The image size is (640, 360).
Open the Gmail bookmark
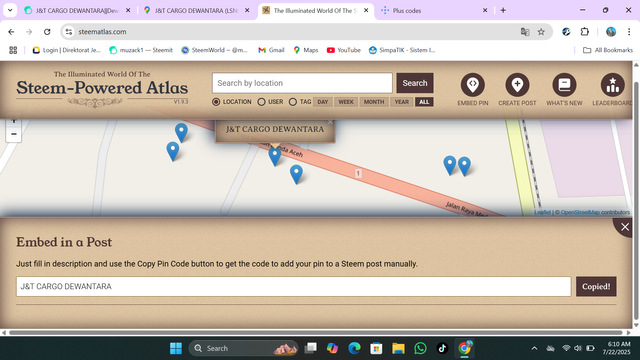tap(271, 50)
